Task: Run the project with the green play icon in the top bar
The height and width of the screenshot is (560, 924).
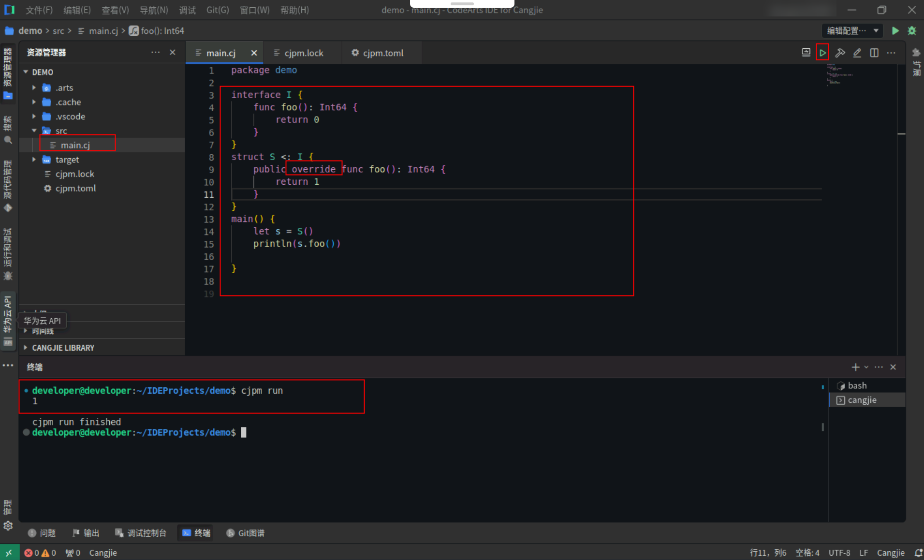Action: coord(895,31)
